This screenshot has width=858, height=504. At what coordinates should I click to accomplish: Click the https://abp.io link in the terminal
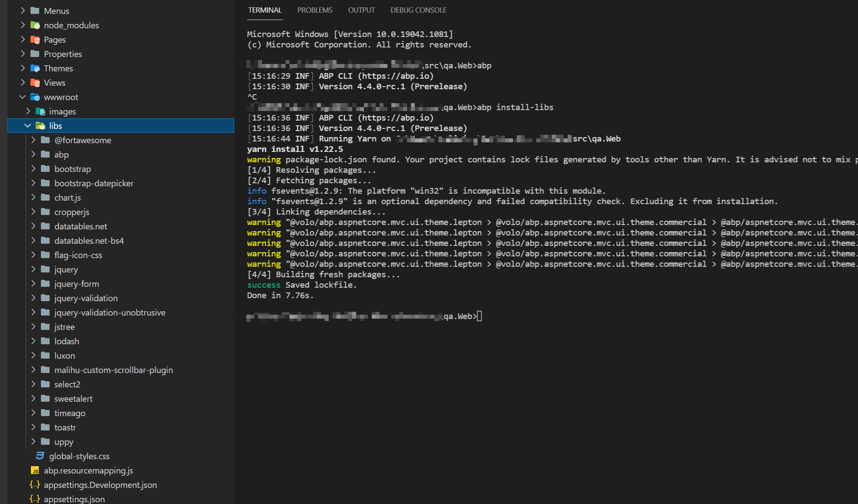coord(394,76)
